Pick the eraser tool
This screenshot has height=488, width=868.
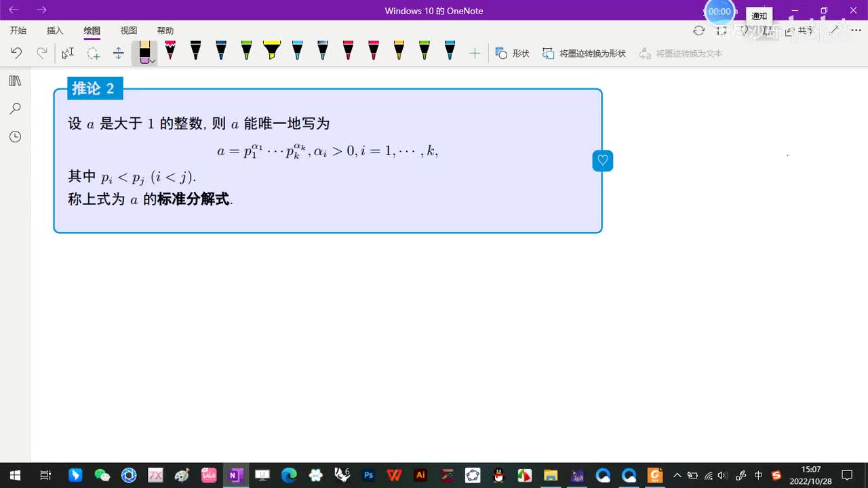[x=144, y=52]
